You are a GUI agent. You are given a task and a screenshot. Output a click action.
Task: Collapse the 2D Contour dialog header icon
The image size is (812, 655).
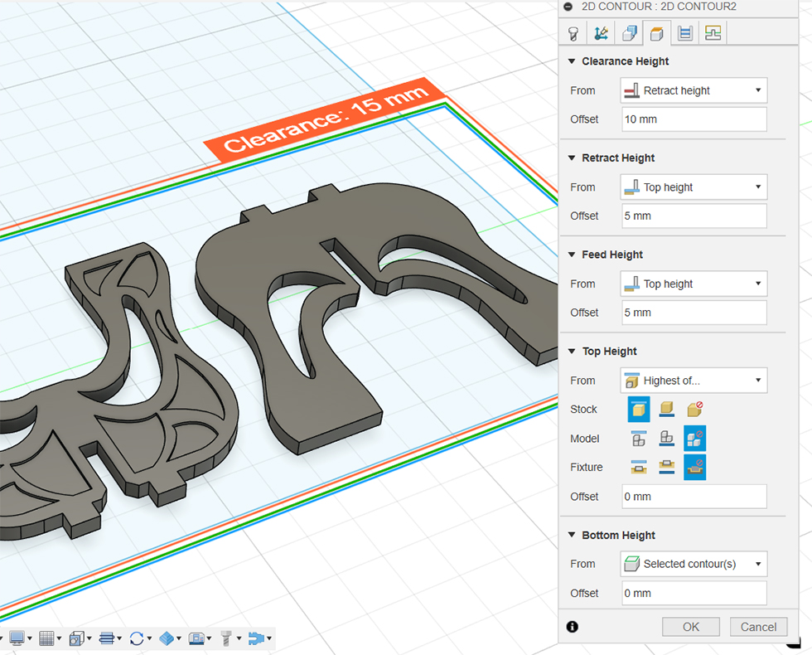(x=568, y=7)
